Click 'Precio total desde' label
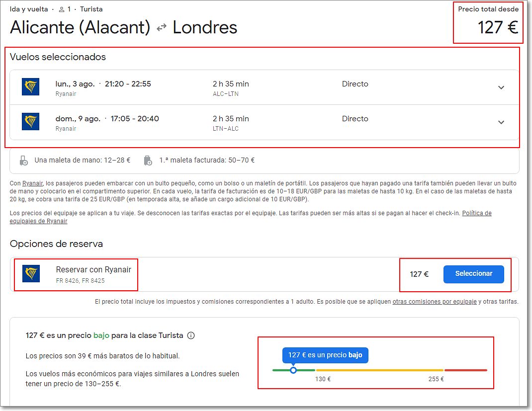 click(x=488, y=9)
